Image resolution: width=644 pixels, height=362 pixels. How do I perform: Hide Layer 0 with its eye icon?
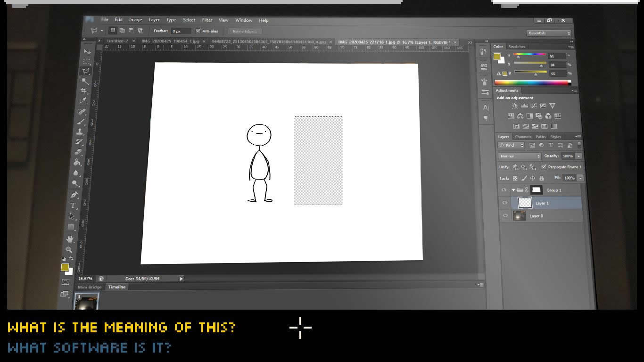(505, 216)
